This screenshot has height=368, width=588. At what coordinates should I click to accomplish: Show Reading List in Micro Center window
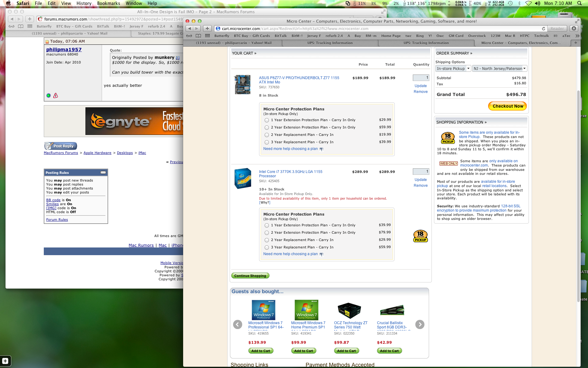point(189,36)
